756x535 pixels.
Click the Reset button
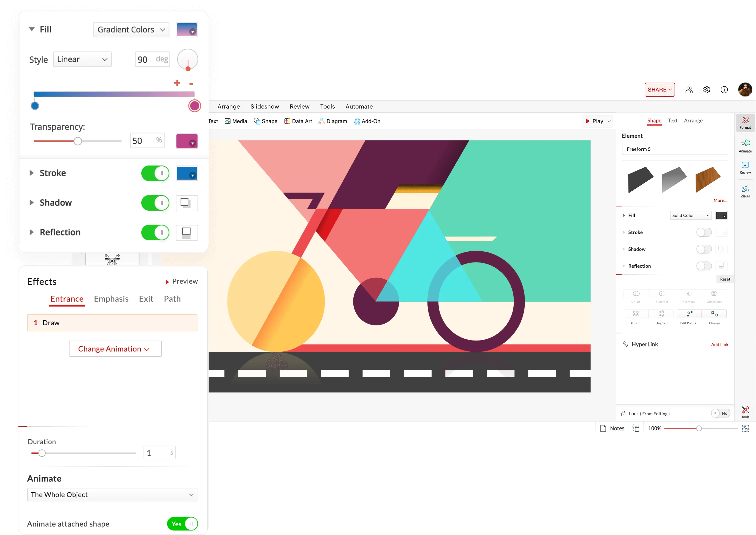point(725,279)
